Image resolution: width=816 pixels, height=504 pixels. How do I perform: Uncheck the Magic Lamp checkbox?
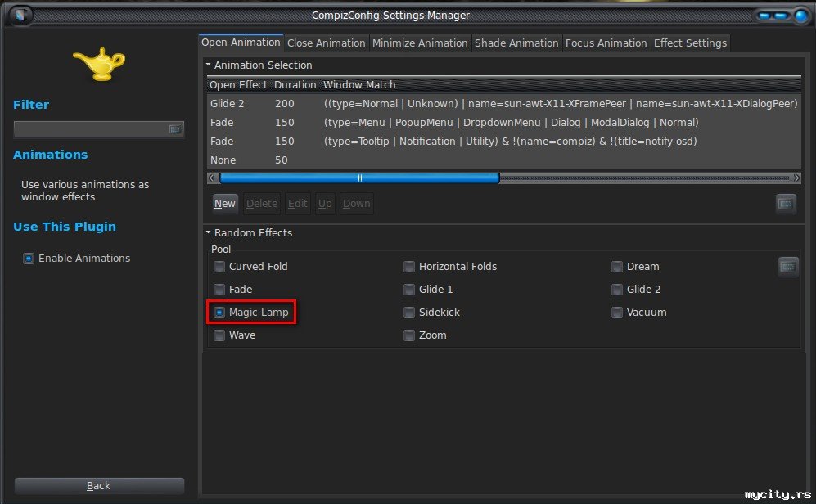coord(219,313)
